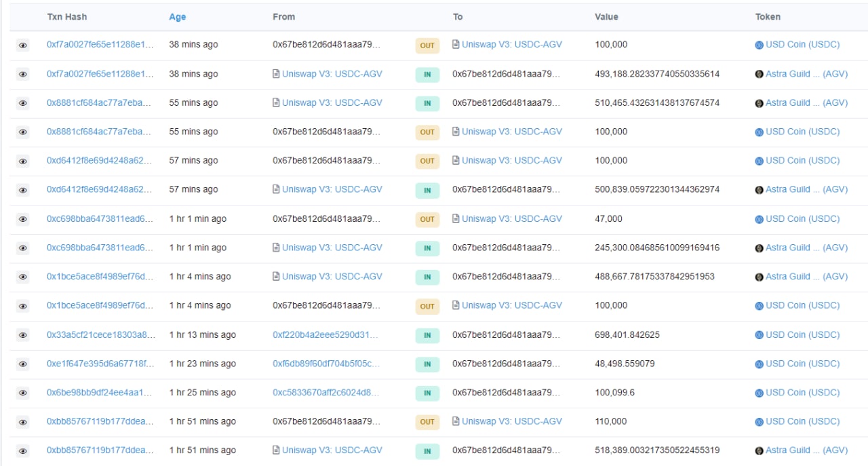Open USD Coin (USDC) token in 48,498.559079 row

802,364
